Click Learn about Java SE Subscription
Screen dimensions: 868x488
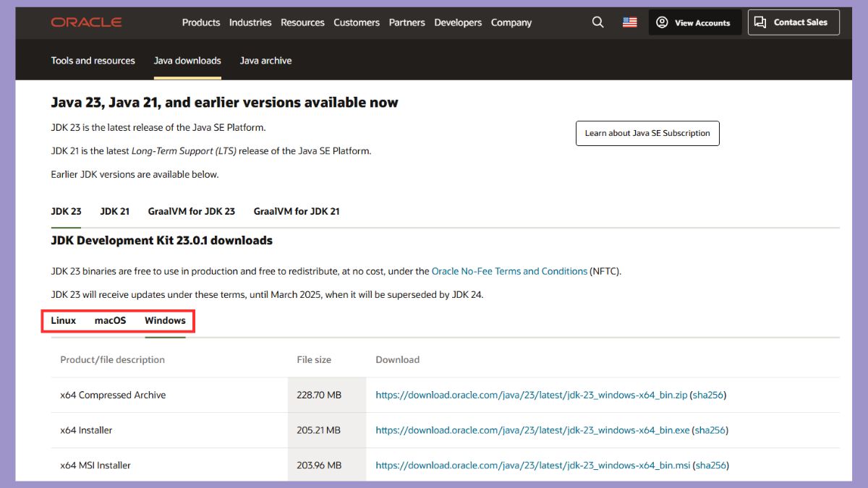pos(647,133)
